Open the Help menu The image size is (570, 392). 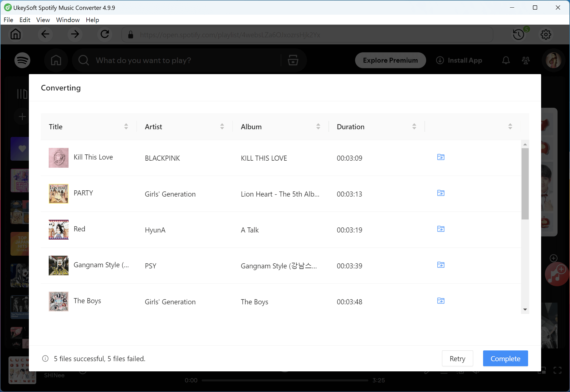[92, 20]
